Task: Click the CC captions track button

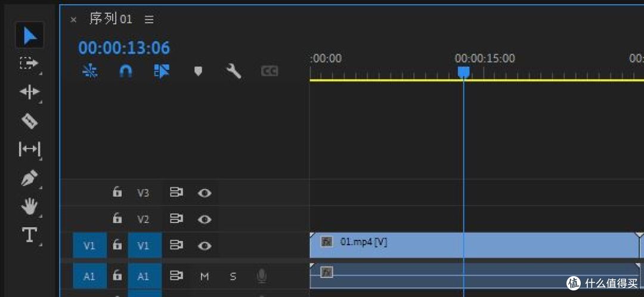Action: (270, 72)
